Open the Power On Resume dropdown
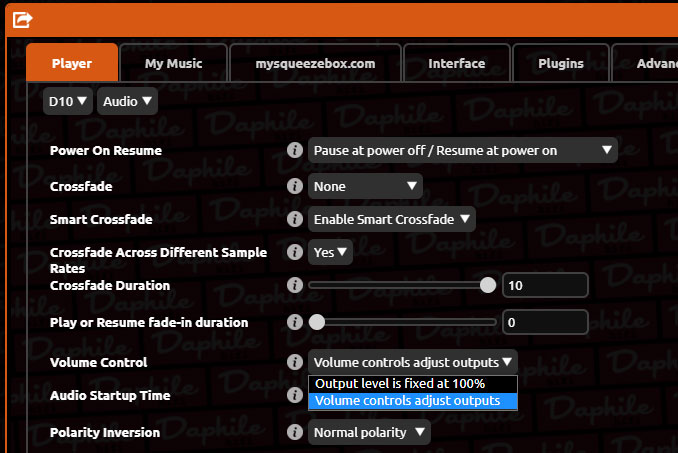Viewport: 678px width, 453px height. click(x=462, y=150)
